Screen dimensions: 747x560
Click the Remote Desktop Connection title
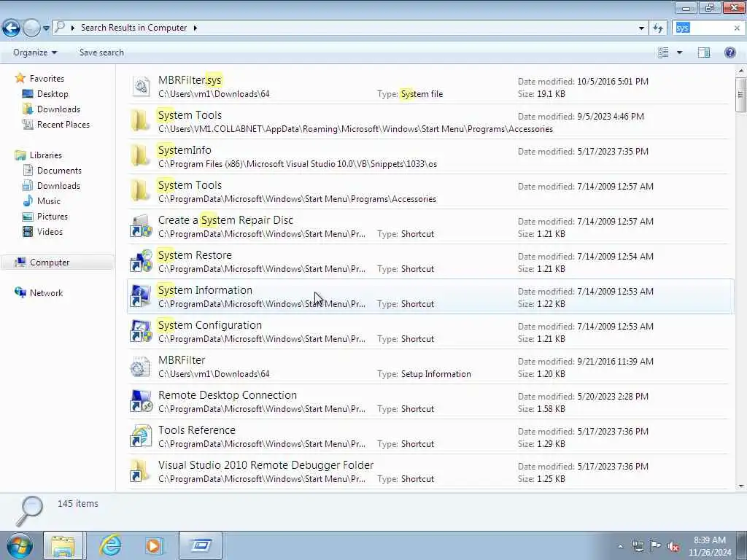tap(228, 395)
